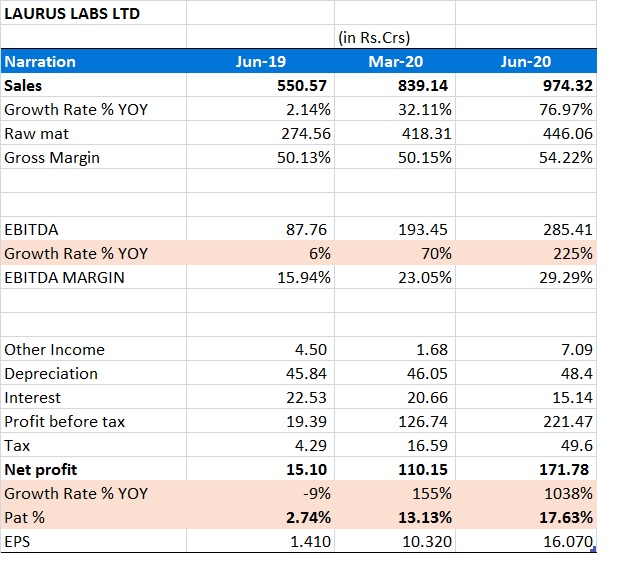This screenshot has width=618, height=564.
Task: Select EPS value 16.070
Action: [526, 542]
